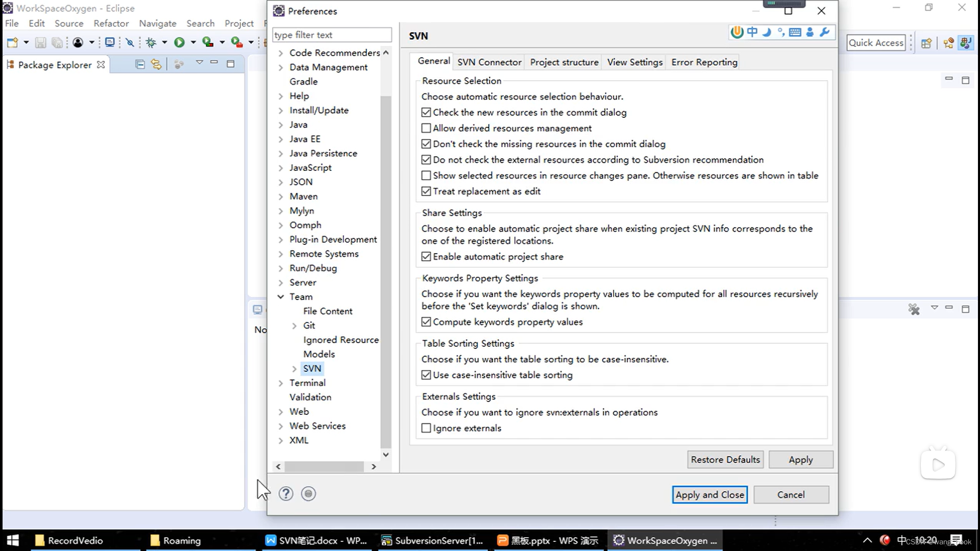Expand the Git node under Team
This screenshot has height=551, width=980.
point(295,325)
